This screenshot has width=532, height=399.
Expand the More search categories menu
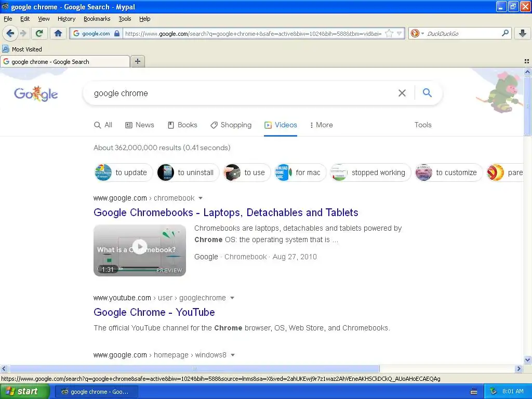pyautogui.click(x=321, y=125)
